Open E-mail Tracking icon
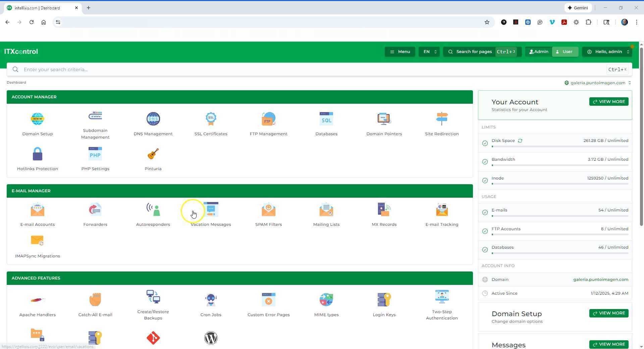644x349 pixels. click(x=442, y=209)
